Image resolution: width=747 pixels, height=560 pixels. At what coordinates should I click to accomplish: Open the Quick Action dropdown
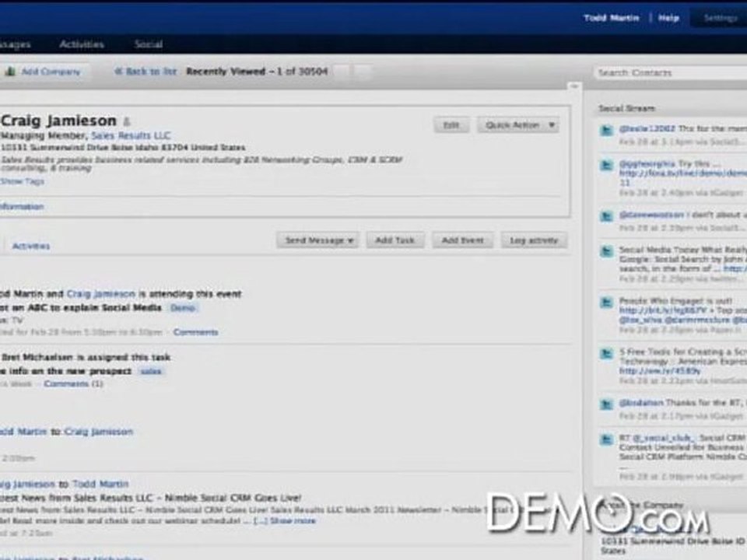point(518,125)
